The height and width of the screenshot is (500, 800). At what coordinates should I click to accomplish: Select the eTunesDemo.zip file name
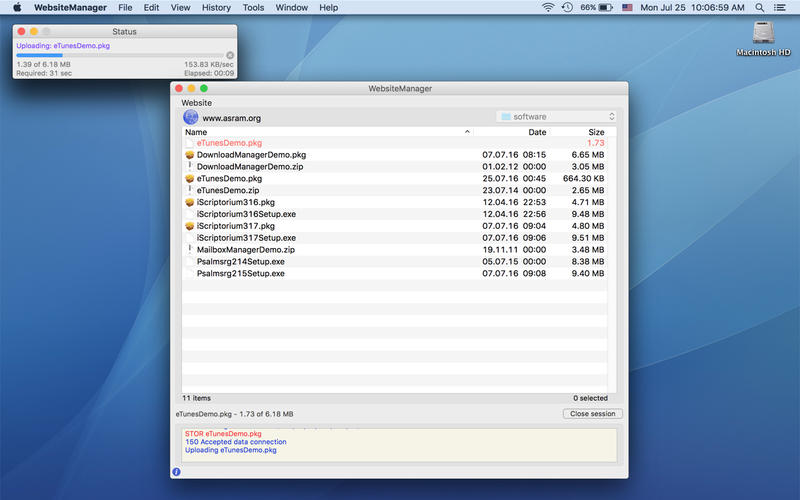click(228, 190)
